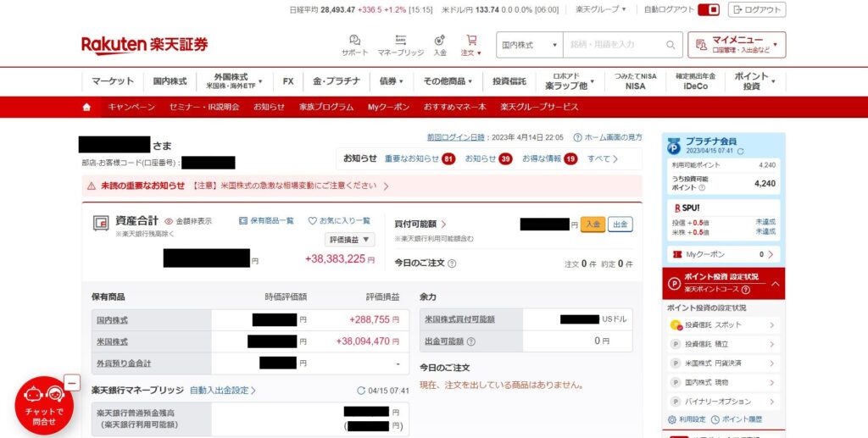868x438 pixels.
Task: Open the 楽天グループ dropdown
Action: click(x=601, y=9)
